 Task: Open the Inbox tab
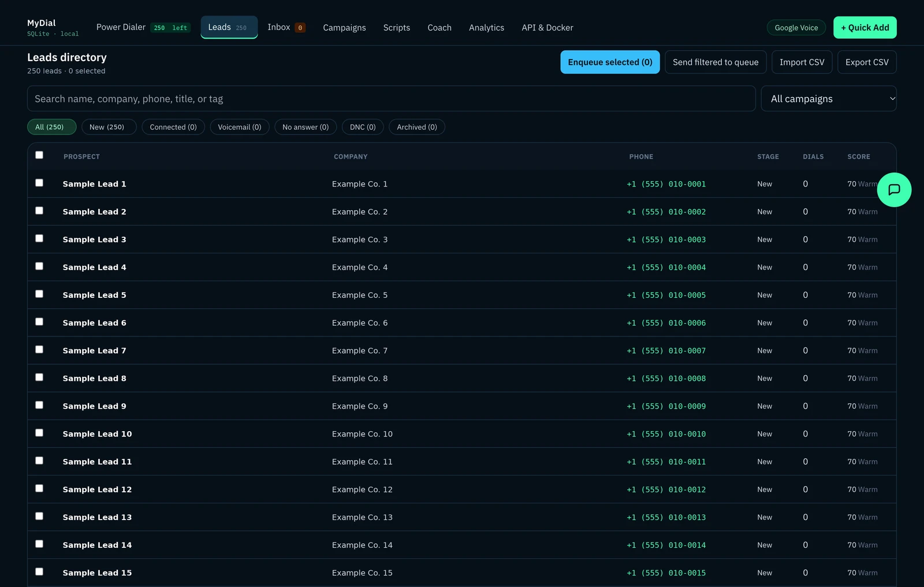[286, 27]
